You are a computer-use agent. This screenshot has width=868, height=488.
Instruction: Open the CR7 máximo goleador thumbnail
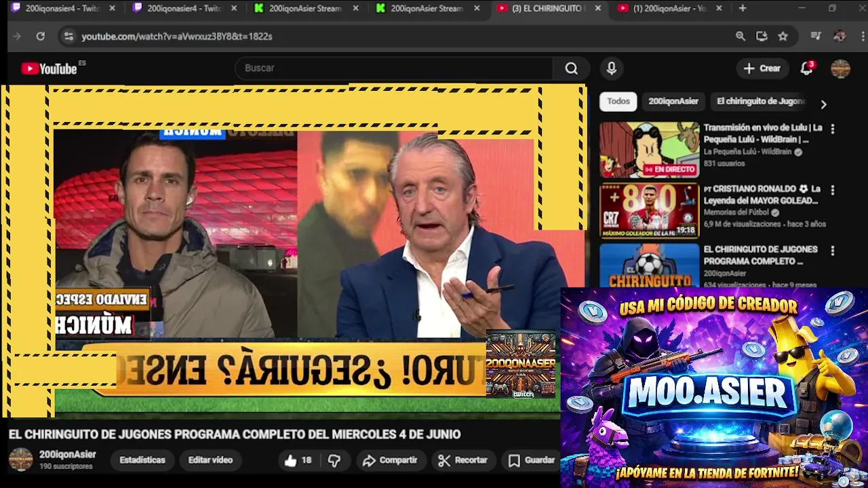click(649, 211)
